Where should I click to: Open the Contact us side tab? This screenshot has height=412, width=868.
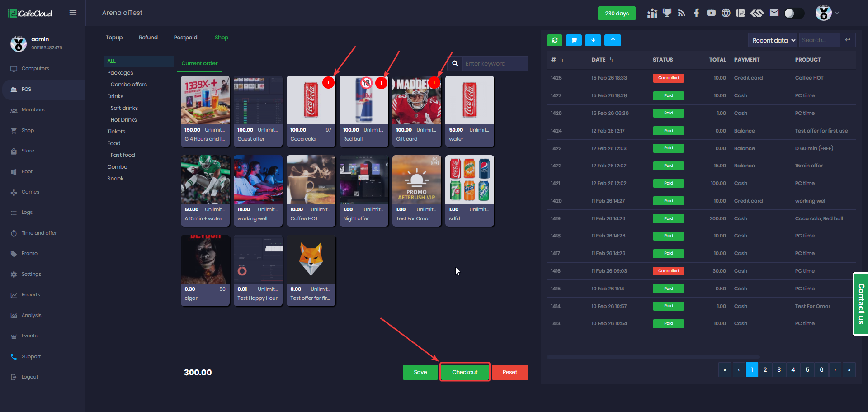[861, 304]
